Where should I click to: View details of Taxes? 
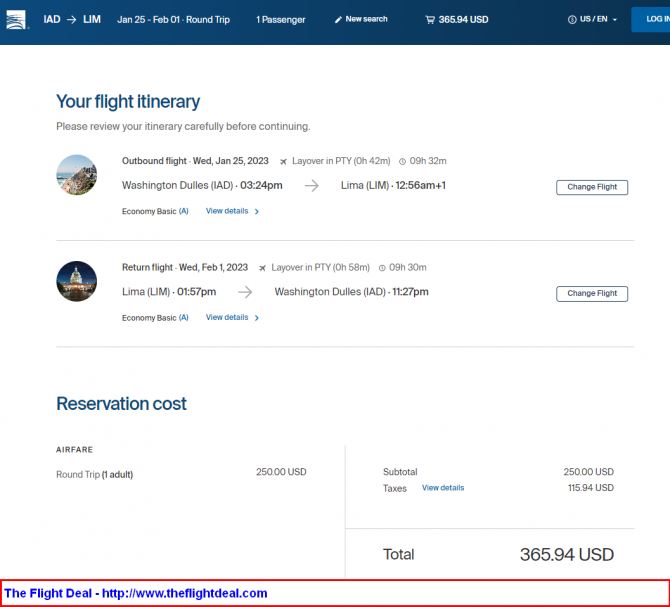point(443,488)
